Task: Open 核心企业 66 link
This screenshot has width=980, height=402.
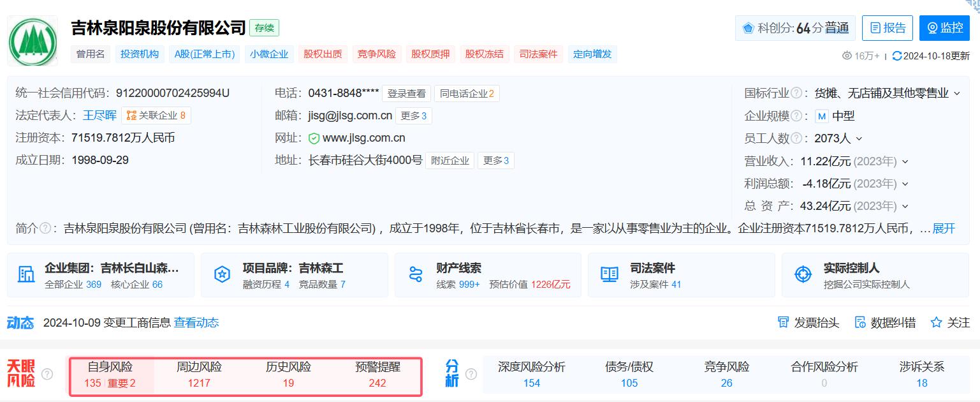Action: (x=136, y=285)
